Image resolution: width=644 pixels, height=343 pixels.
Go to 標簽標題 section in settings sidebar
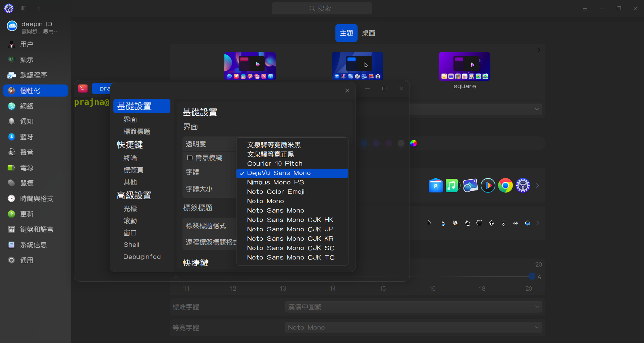pyautogui.click(x=137, y=132)
